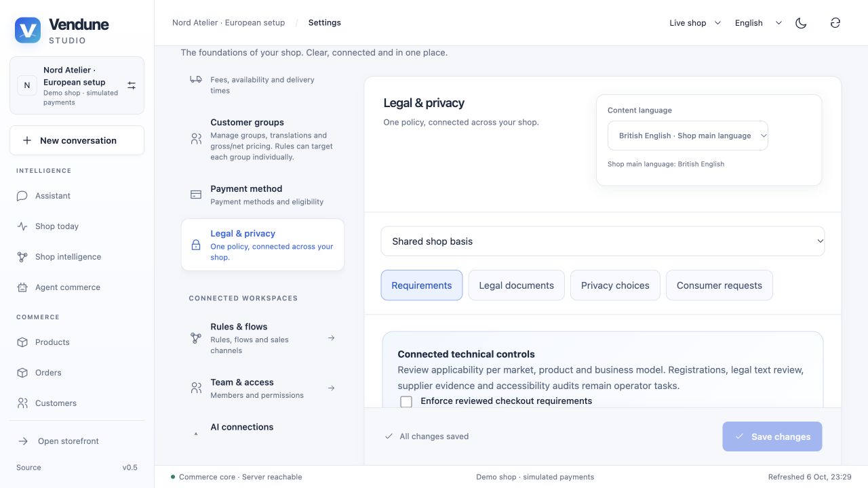Viewport: 868px width, 488px height.
Task: Click Agent commerce robot icon
Action: click(22, 287)
